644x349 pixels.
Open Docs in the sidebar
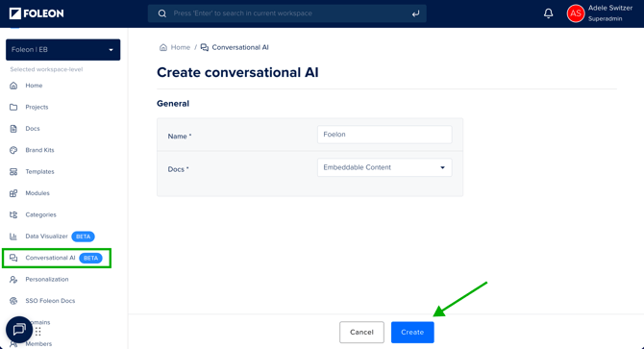33,129
